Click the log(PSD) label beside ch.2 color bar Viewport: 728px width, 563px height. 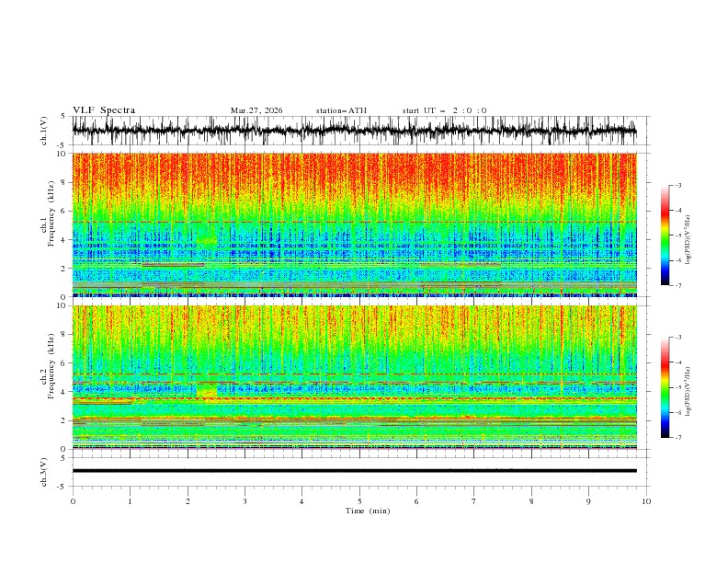tap(688, 392)
